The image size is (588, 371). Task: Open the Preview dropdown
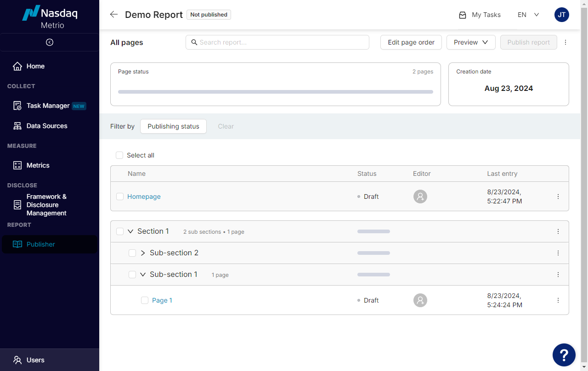(x=471, y=42)
